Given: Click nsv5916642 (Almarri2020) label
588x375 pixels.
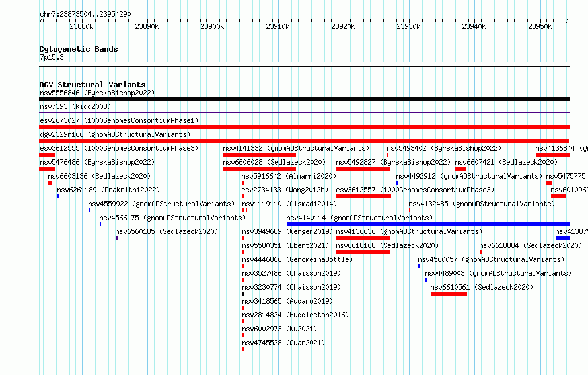Looking at the screenshot, I should [x=289, y=176].
